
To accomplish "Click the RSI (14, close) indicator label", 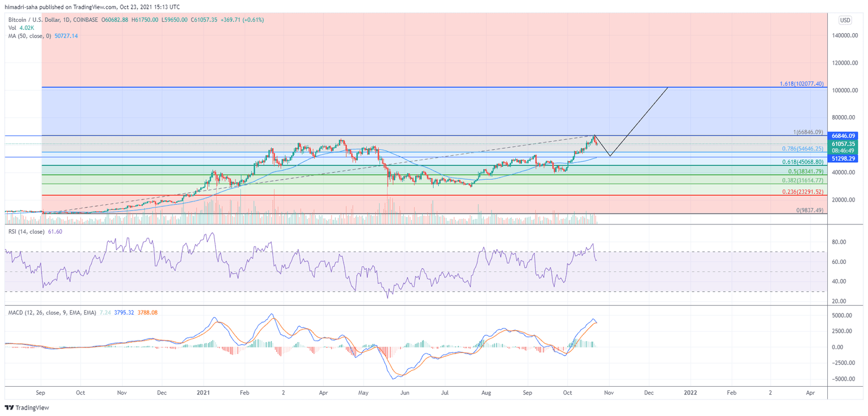I will 27,231.
